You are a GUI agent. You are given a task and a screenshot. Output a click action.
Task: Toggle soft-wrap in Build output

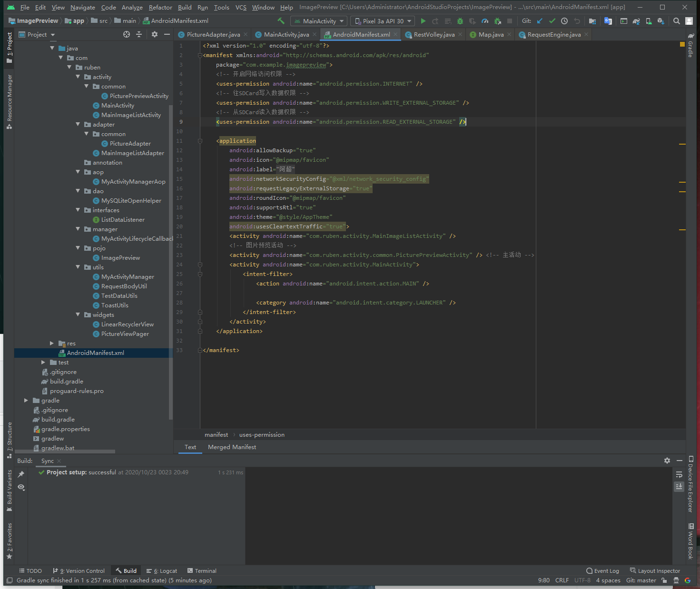pos(679,474)
